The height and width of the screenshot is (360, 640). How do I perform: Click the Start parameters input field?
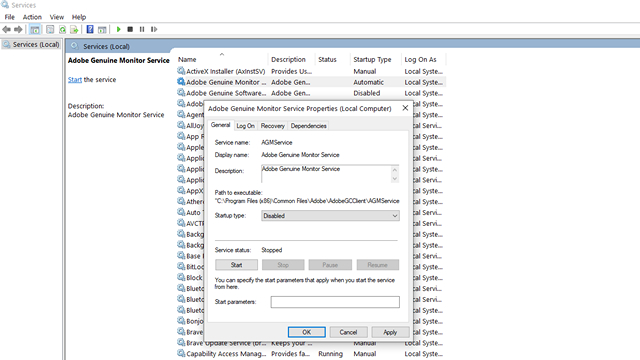335,302
